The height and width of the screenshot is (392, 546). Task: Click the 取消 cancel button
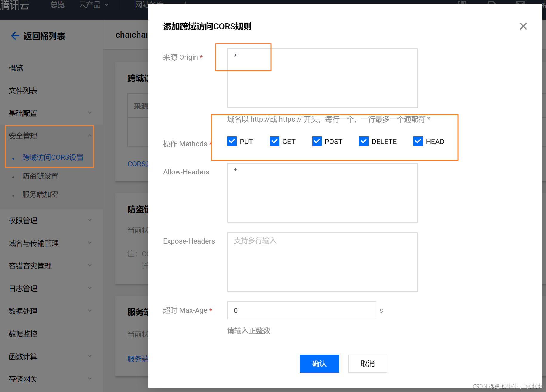click(x=367, y=364)
